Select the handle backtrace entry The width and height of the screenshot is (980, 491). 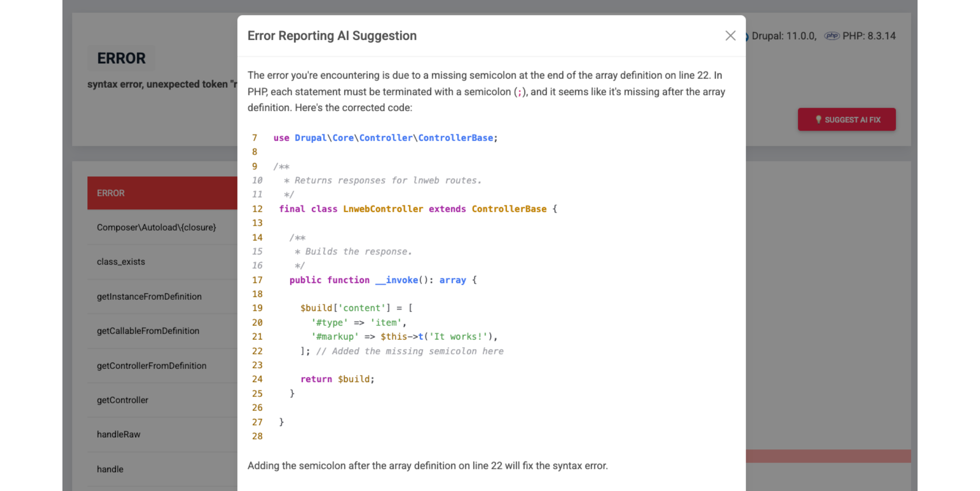[x=110, y=469]
